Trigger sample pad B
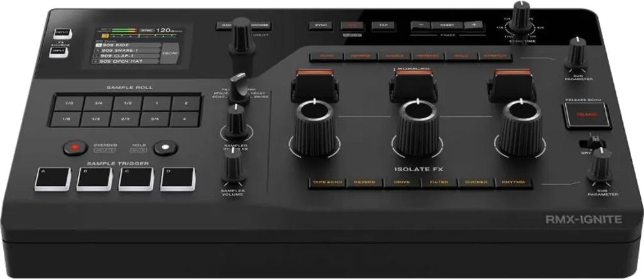This screenshot has height=279, width=644. point(94,179)
